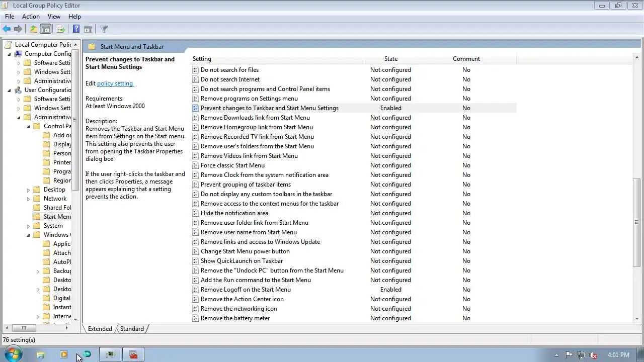Go up one level with folder-arrow icon

(x=33, y=29)
